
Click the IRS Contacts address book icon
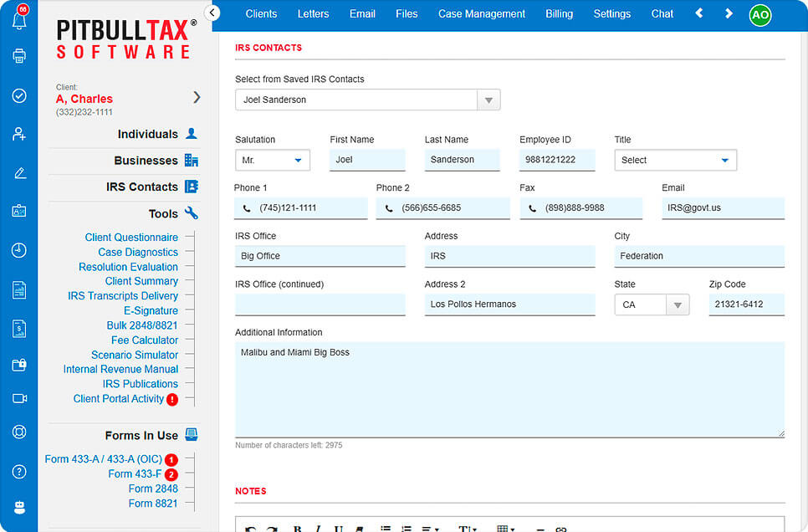(x=192, y=187)
